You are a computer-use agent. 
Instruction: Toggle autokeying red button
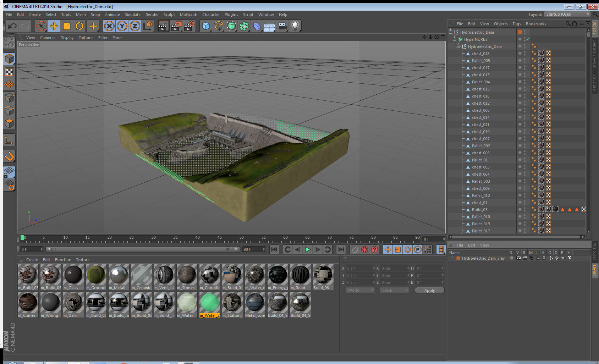(x=364, y=249)
